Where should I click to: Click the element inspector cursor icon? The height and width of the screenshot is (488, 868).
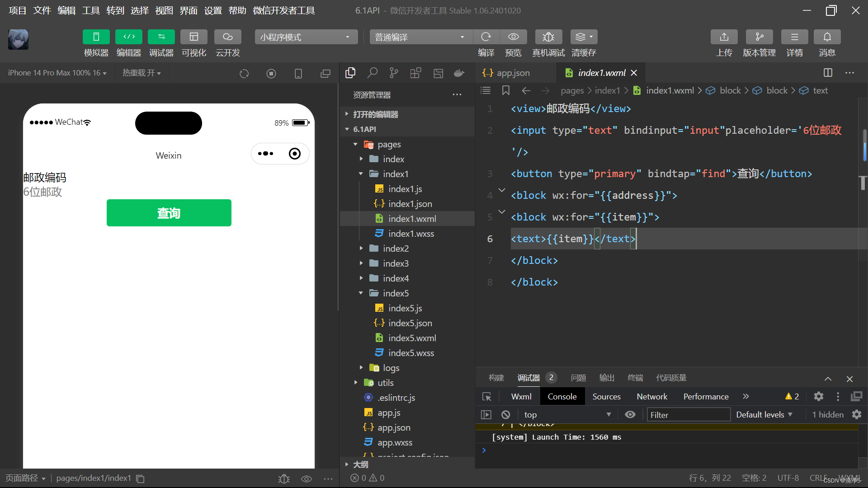coord(487,397)
